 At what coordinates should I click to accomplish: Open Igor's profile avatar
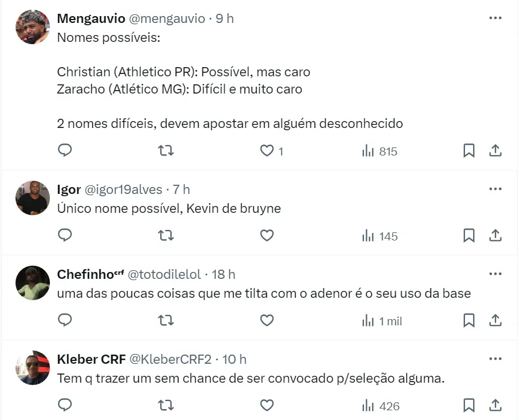click(x=33, y=199)
